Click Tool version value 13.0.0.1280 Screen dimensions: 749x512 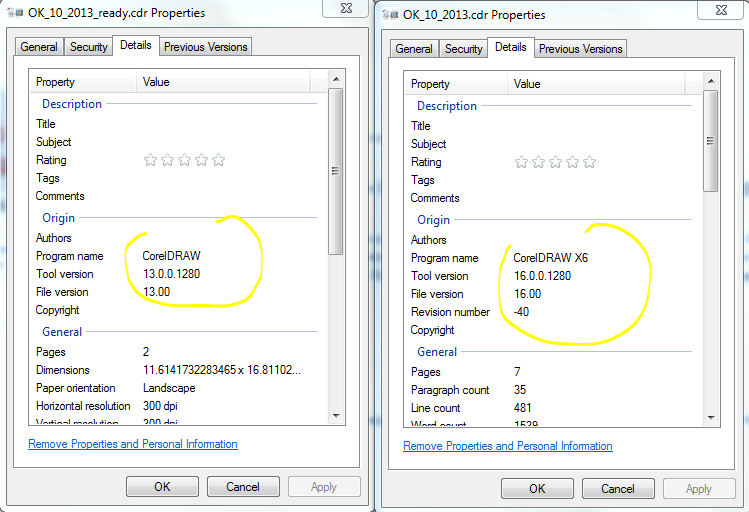[171, 274]
